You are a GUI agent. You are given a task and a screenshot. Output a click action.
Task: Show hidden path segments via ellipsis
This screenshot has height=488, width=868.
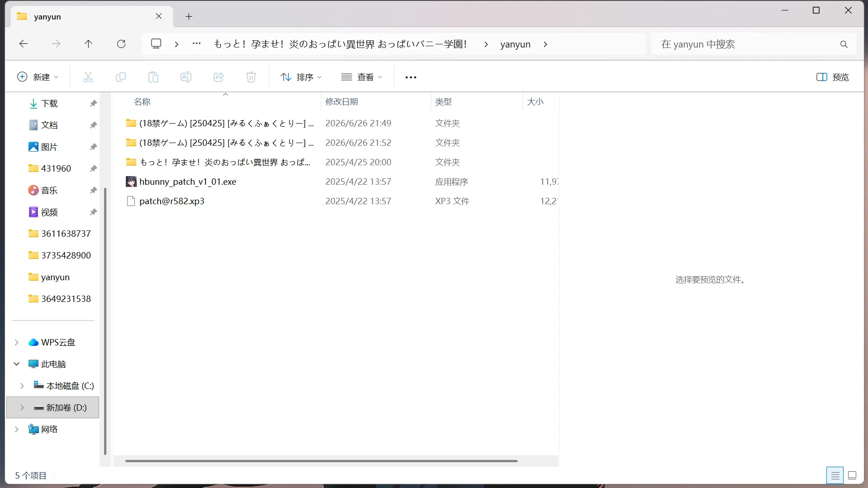coord(196,44)
